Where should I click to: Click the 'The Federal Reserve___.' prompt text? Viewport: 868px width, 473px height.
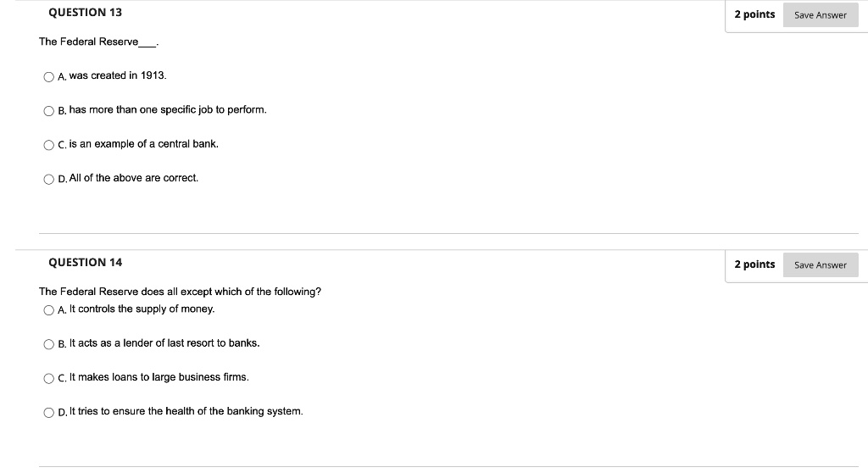coord(99,42)
